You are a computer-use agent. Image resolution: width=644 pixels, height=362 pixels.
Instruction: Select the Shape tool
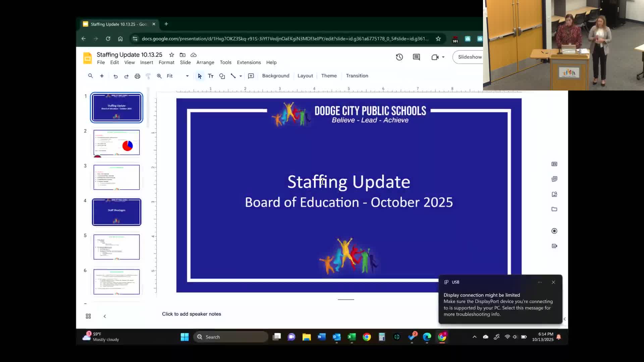222,76
